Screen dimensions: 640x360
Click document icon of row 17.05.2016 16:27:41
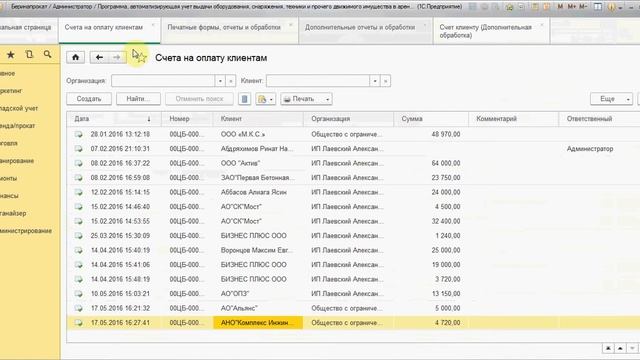pyautogui.click(x=78, y=323)
